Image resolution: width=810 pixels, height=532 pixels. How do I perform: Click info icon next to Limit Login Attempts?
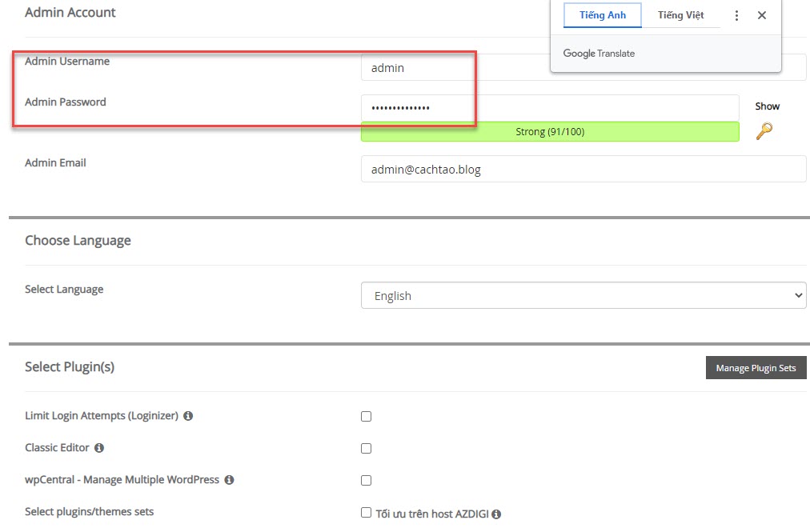188,416
